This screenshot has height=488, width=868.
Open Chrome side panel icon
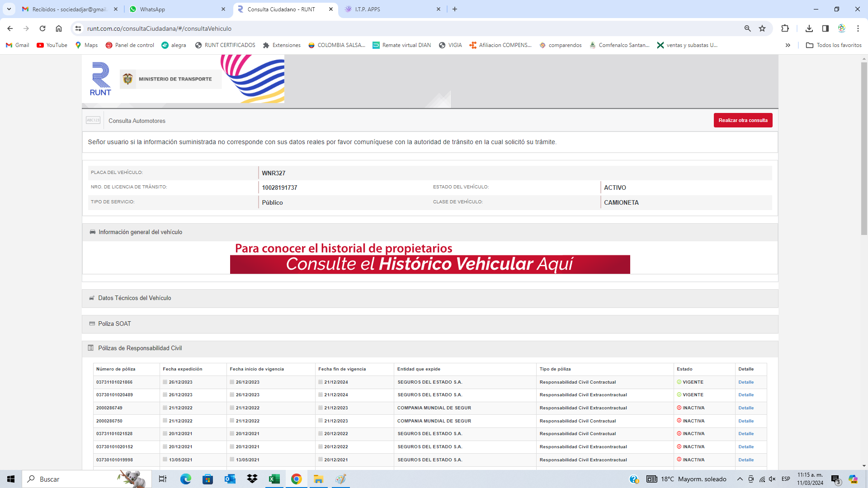coord(825,28)
